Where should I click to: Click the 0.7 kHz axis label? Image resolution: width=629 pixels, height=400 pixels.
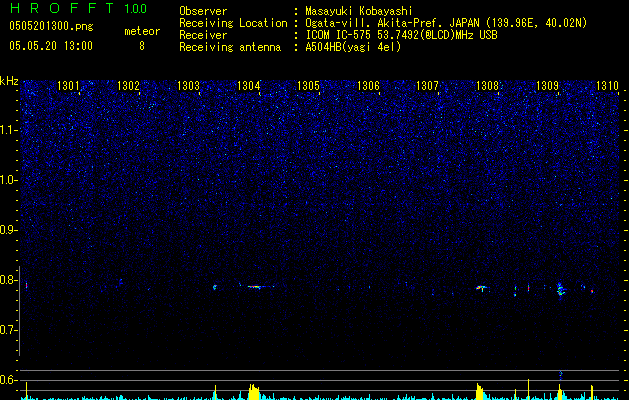[9, 330]
